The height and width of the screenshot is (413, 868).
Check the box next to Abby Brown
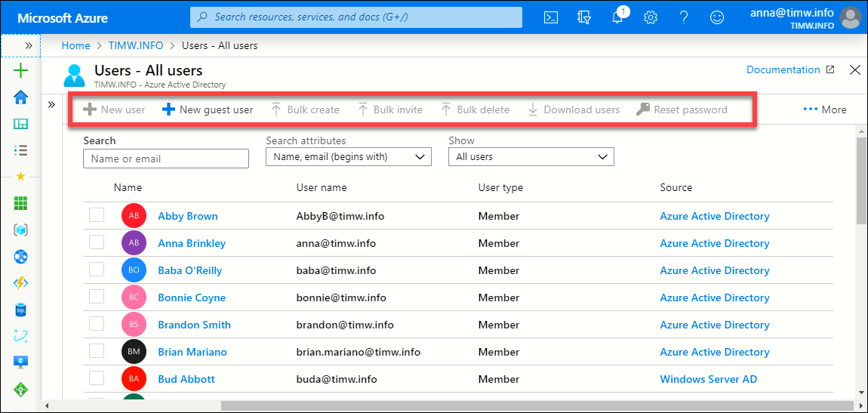(97, 216)
